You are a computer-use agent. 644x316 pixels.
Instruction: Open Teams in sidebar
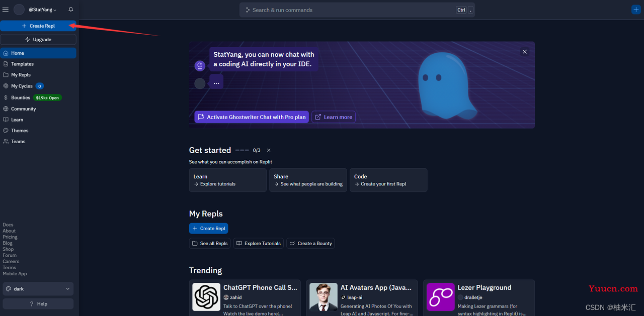[38, 141]
